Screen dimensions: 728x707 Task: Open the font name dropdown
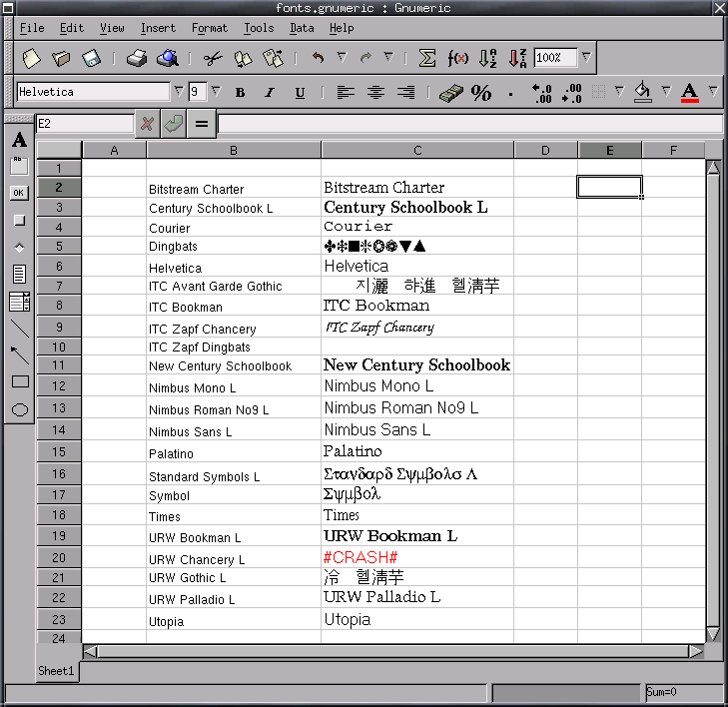(x=179, y=91)
